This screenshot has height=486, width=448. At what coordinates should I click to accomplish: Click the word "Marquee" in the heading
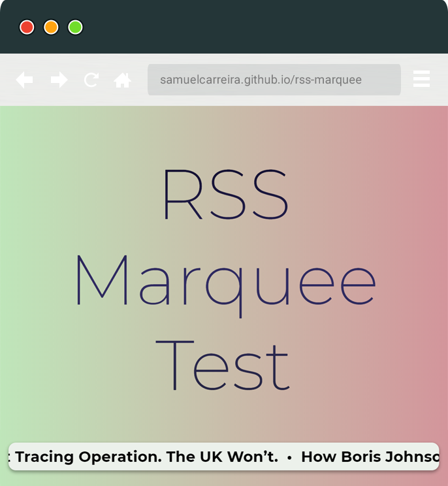[x=224, y=281]
